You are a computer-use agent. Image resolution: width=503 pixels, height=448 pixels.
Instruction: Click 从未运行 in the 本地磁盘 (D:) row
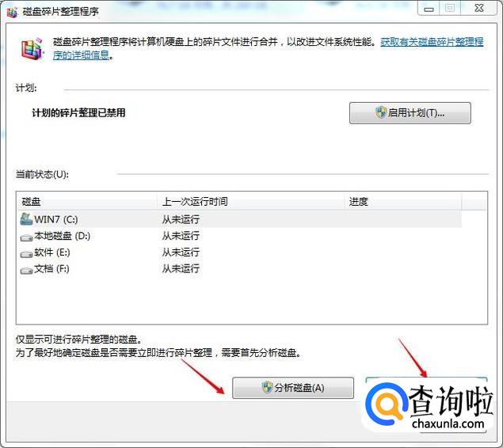181,236
